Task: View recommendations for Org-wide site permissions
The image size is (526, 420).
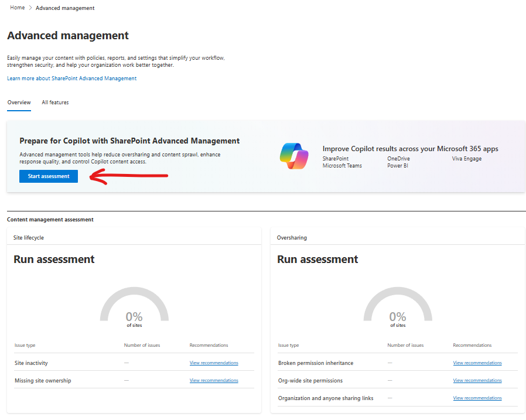Action: (477, 381)
